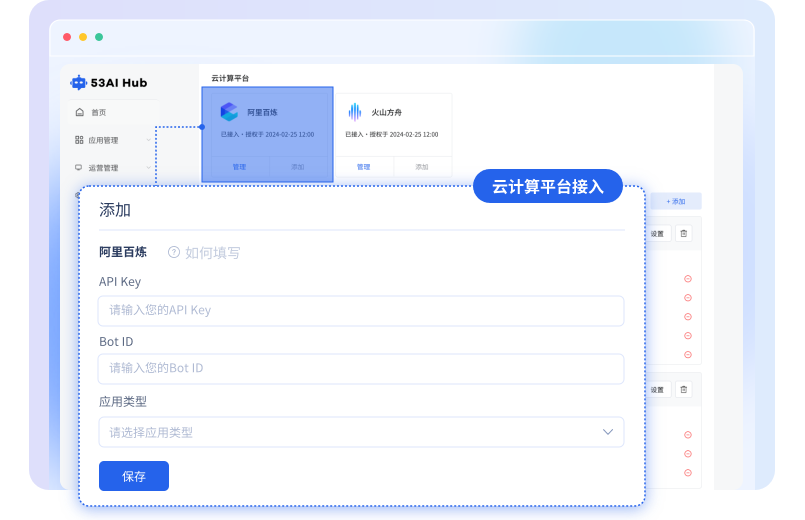Select the 添加 dialog title text

[x=115, y=210]
